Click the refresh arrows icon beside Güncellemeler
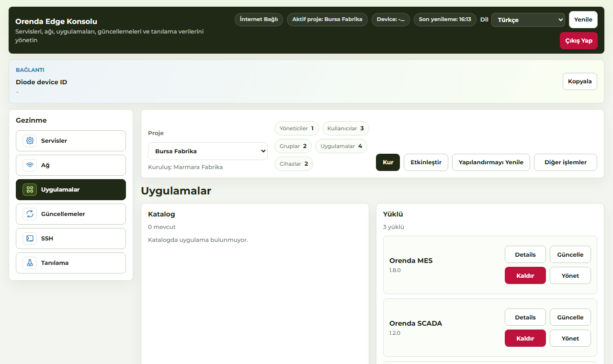Image resolution: width=613 pixels, height=364 pixels. 30,214
